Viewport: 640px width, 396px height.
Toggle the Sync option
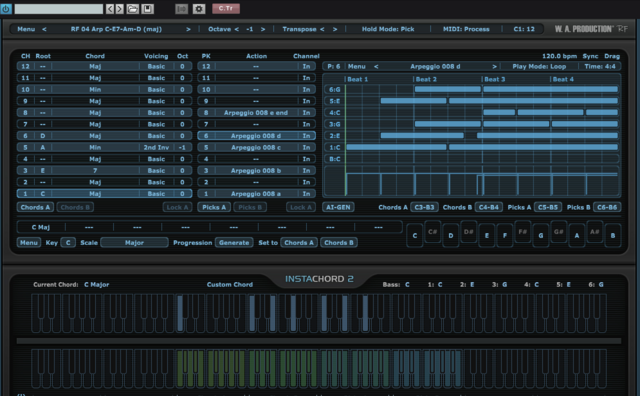[590, 56]
